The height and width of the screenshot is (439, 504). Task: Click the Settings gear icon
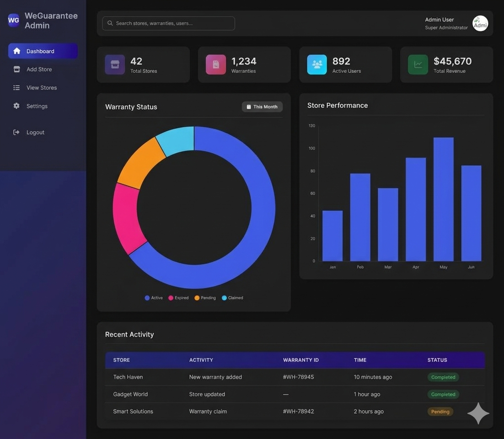pyautogui.click(x=16, y=106)
